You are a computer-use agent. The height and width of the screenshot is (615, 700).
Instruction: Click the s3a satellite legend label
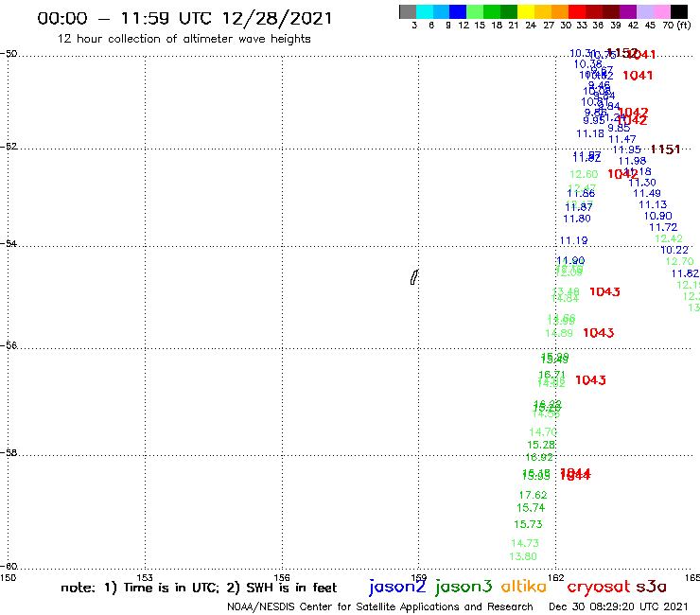point(651,587)
